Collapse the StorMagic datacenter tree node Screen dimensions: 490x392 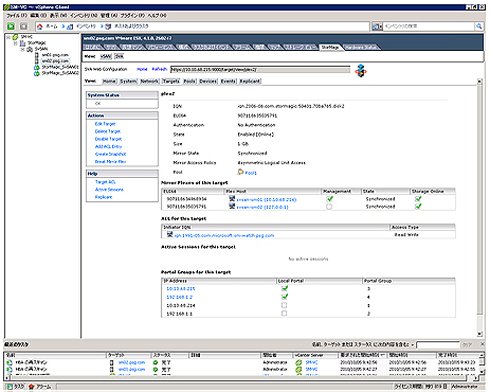15,43
